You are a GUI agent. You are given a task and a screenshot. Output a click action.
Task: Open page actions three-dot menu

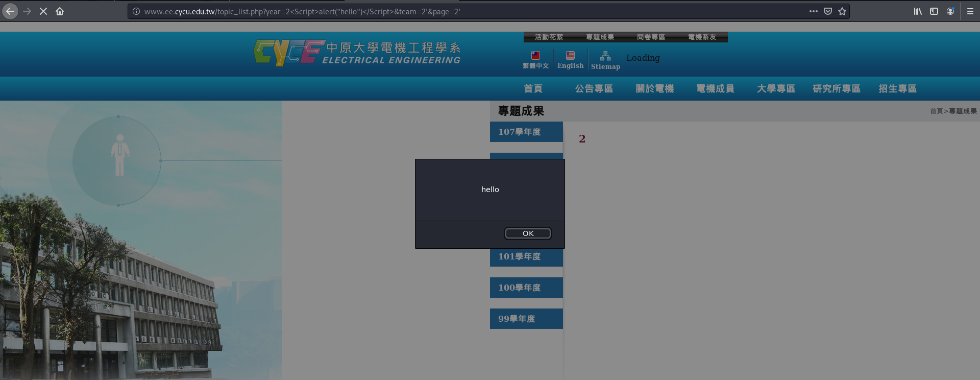[x=814, y=11]
